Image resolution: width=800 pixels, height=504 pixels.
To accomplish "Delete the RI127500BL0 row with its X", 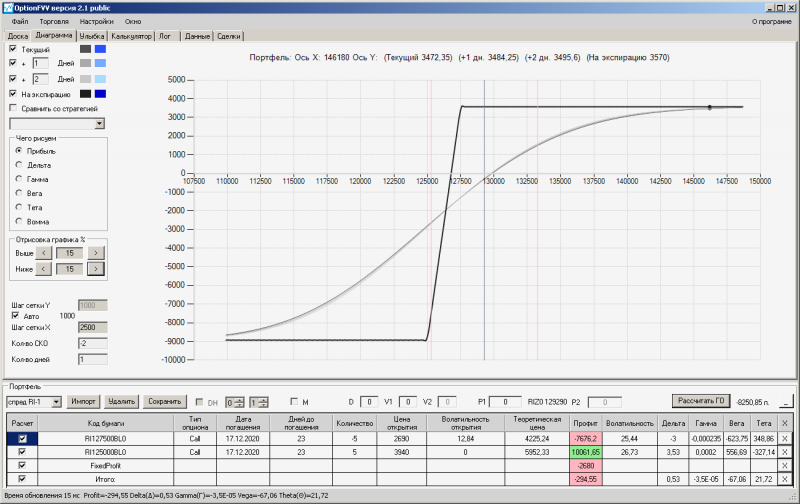I will tap(785, 438).
